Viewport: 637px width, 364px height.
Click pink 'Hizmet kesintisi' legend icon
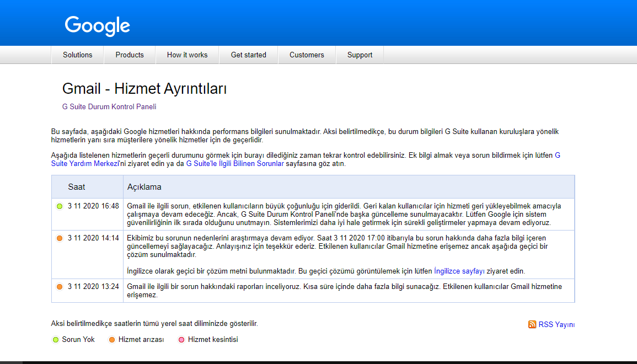tap(181, 340)
